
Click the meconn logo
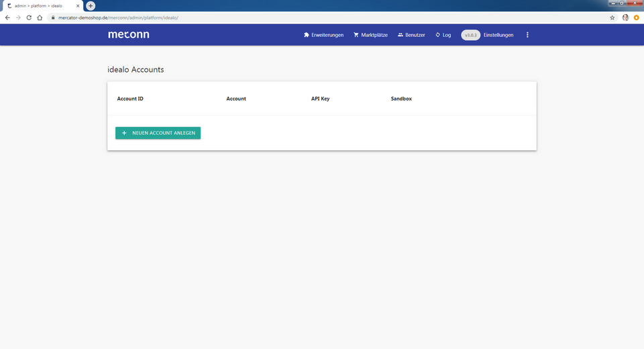coord(129,34)
